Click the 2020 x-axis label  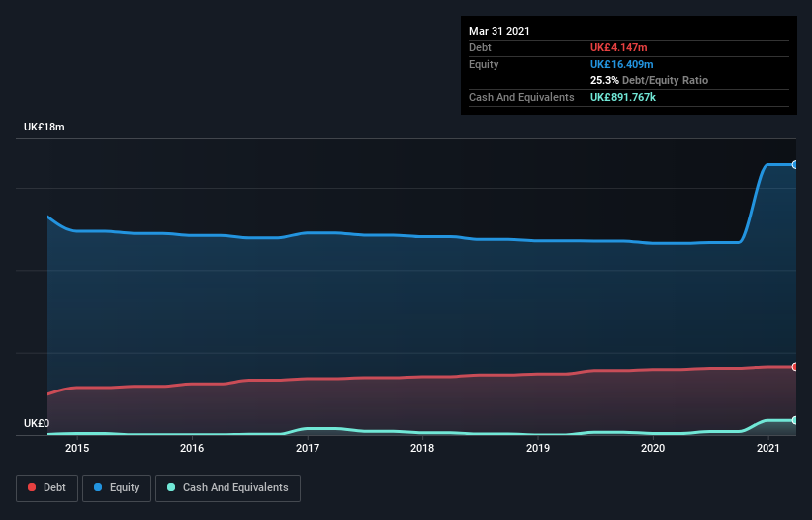(x=653, y=448)
